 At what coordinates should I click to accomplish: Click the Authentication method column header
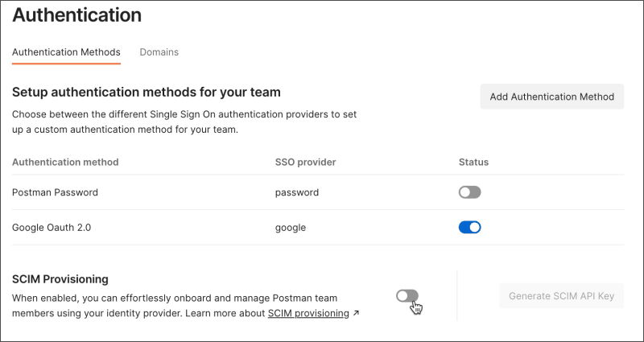coord(65,162)
